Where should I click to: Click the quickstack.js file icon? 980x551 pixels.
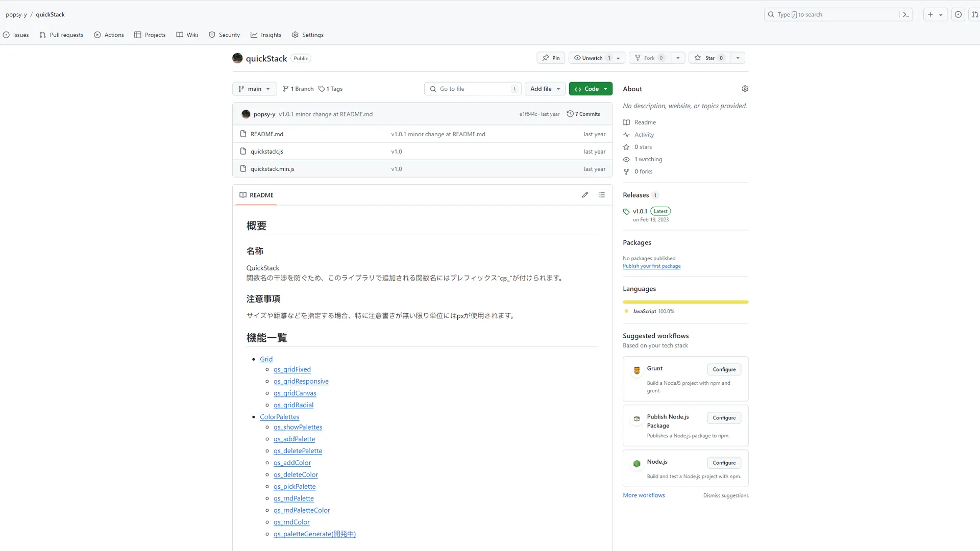point(243,152)
